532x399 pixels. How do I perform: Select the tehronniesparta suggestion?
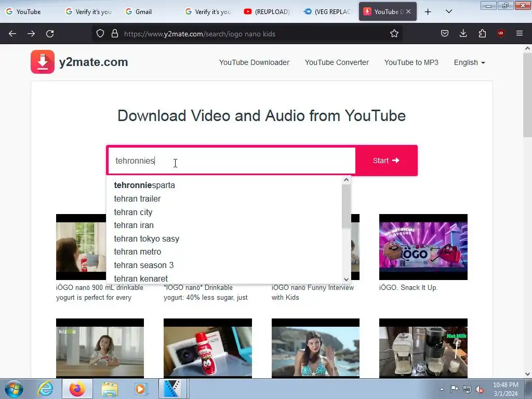tap(224, 185)
